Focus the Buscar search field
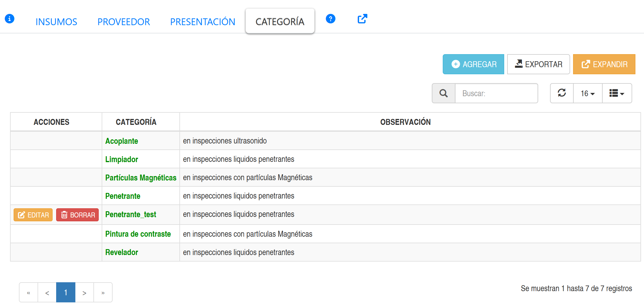Viewport: 644px width, 308px height. [x=496, y=93]
